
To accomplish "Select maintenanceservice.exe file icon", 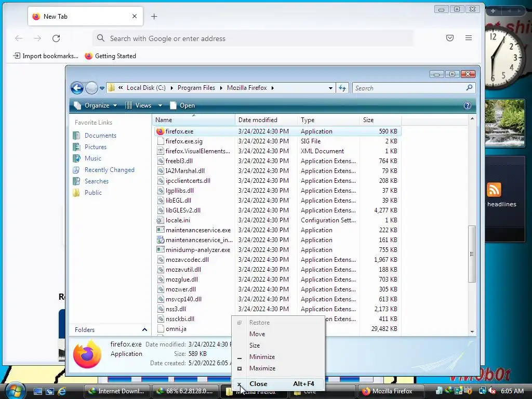I will coord(160,230).
